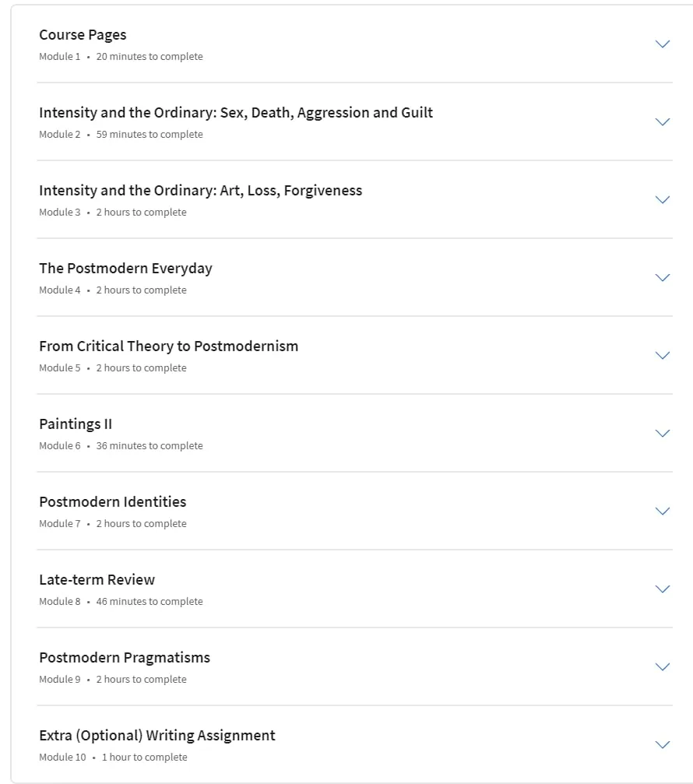Expand the Postmodern Pragmatisms chevron
The height and width of the screenshot is (784, 693).
[x=663, y=666]
